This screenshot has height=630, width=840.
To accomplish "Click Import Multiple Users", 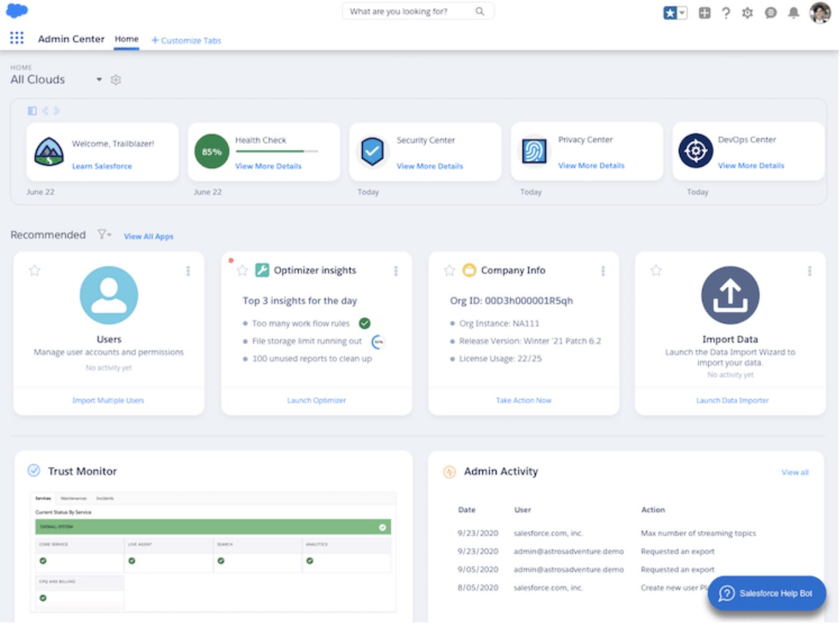I will (x=108, y=400).
